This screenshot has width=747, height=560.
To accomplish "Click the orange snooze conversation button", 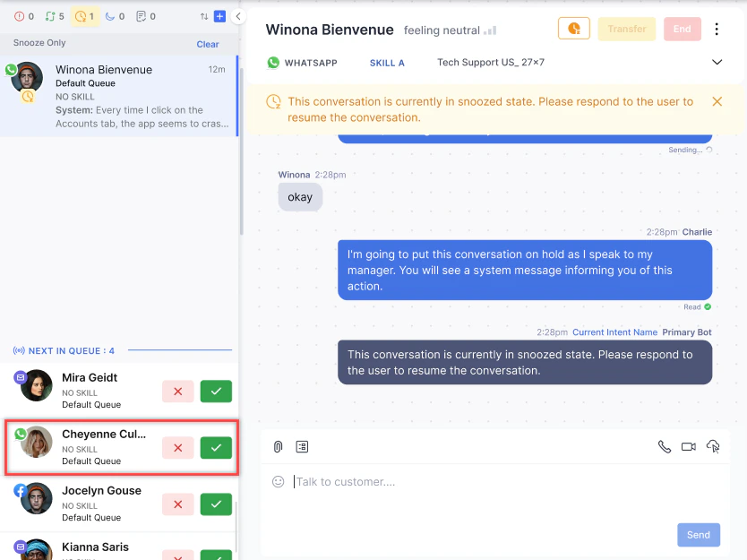I will (573, 29).
